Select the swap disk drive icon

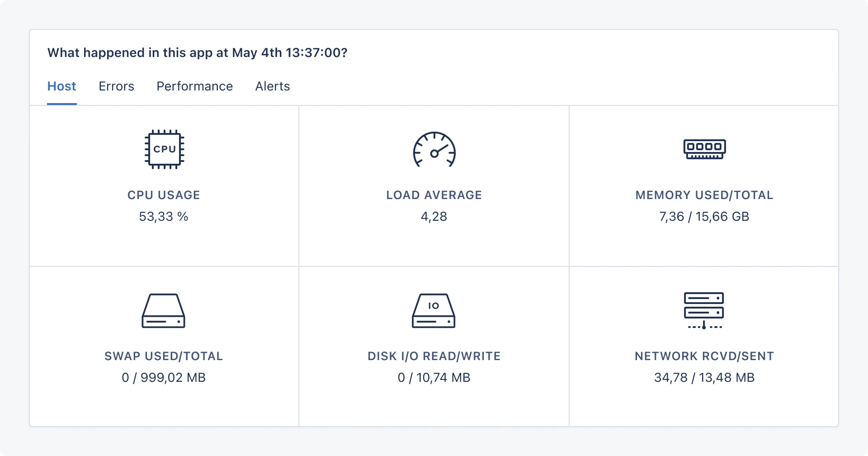coord(164,310)
